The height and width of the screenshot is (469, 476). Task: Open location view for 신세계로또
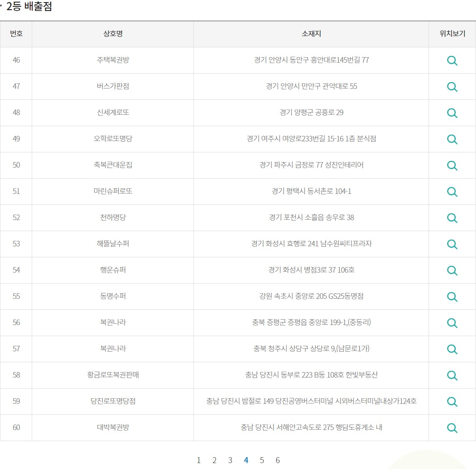click(452, 113)
